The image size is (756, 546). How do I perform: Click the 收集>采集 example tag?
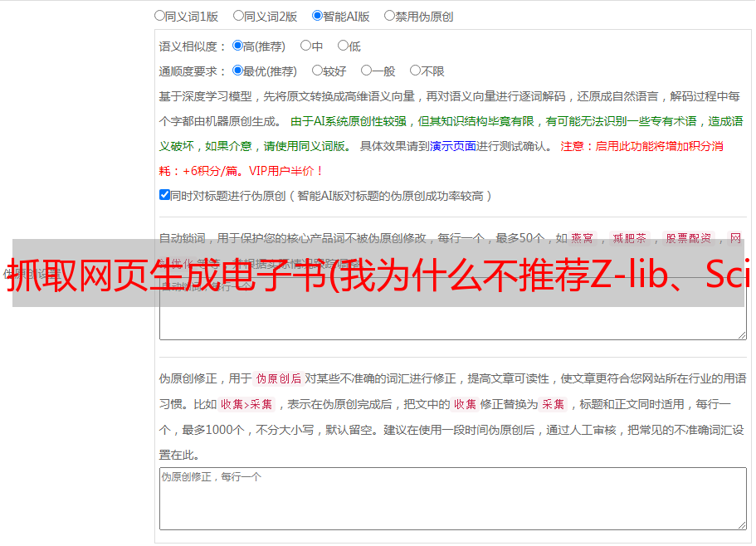[246, 404]
